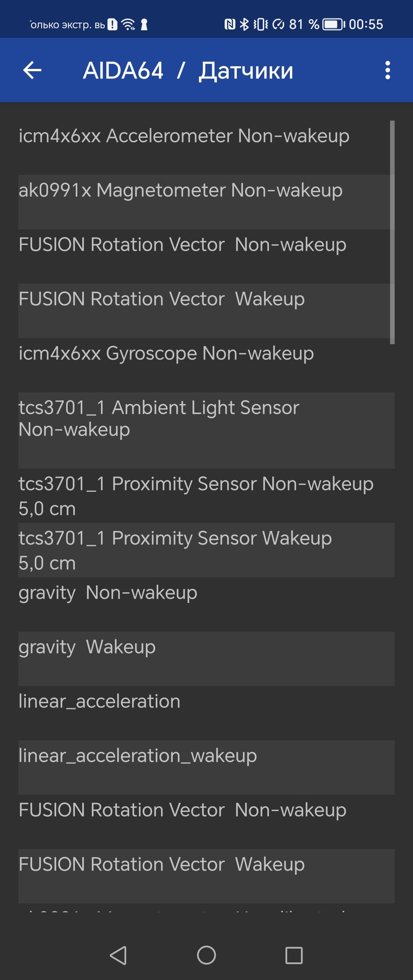Image resolution: width=413 pixels, height=980 pixels.
Task: Click the vertical scrollbar on the list
Action: point(392,232)
